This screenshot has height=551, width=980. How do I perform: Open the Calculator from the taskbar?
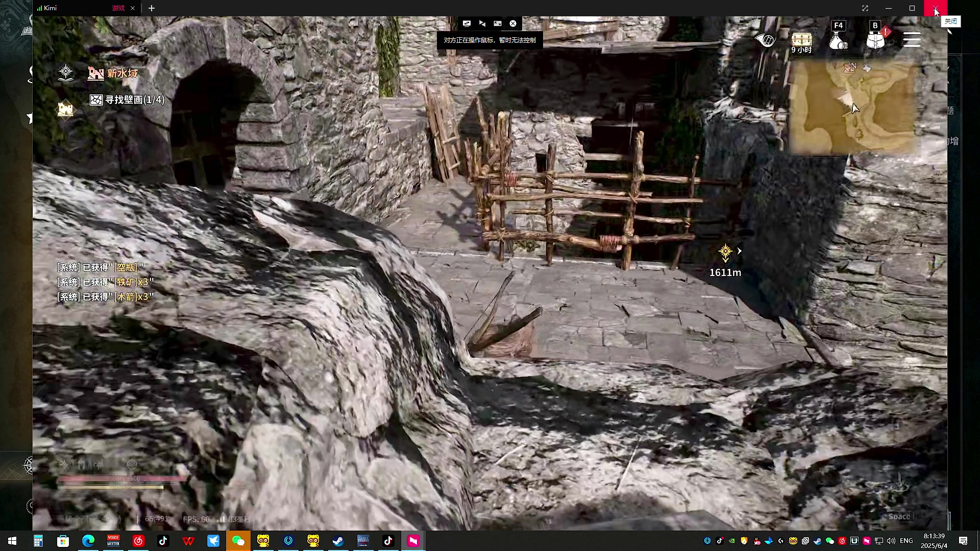38,541
